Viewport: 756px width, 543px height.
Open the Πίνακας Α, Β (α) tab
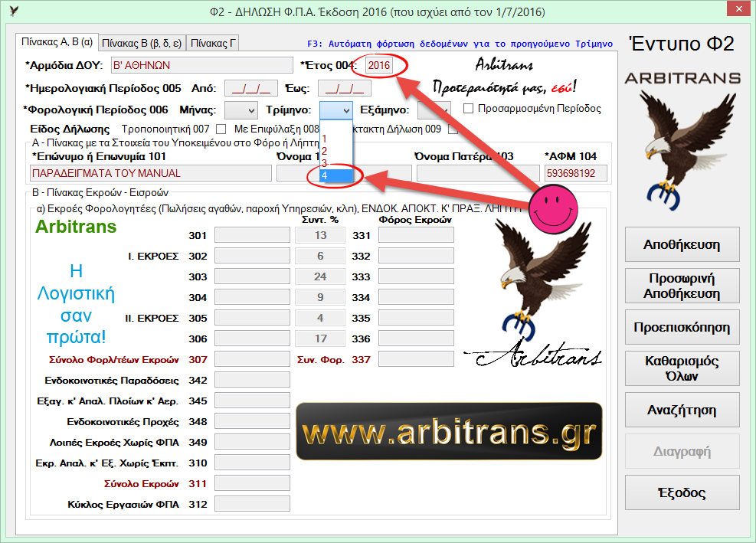(x=57, y=42)
